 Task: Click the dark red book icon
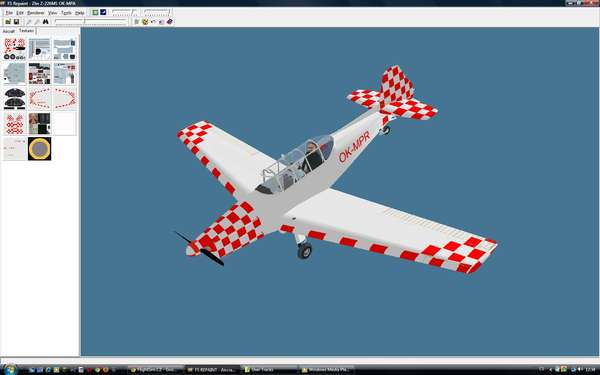pyautogui.click(x=170, y=22)
